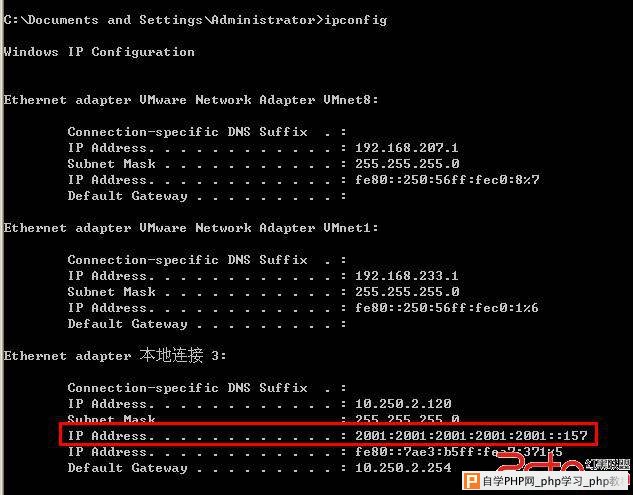Select IP address 10.250.2.120
This screenshot has width=633, height=495.
click(403, 404)
